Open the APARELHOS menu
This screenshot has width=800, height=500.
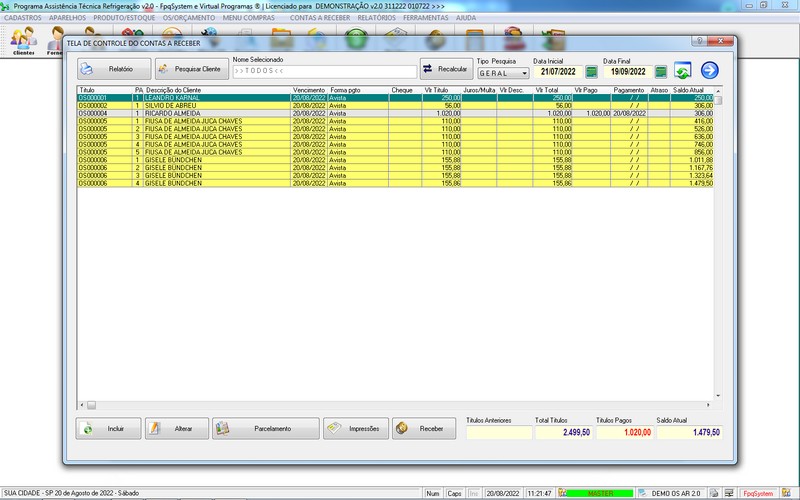[67, 18]
